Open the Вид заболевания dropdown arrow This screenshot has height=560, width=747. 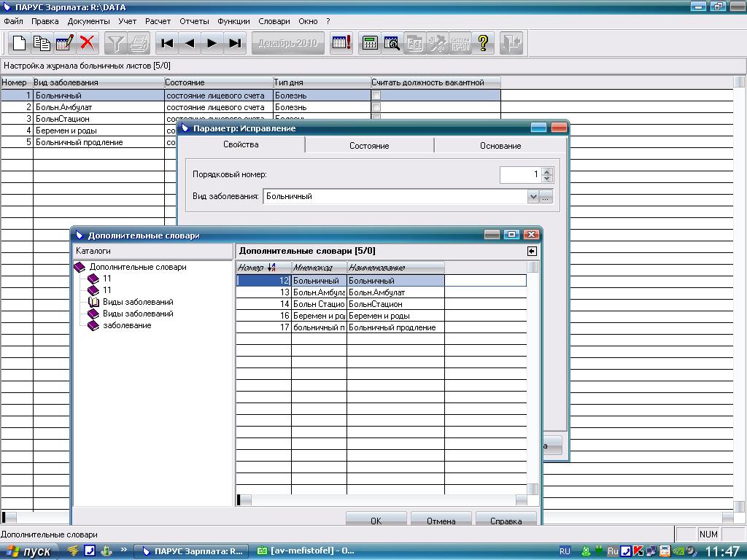[533, 196]
